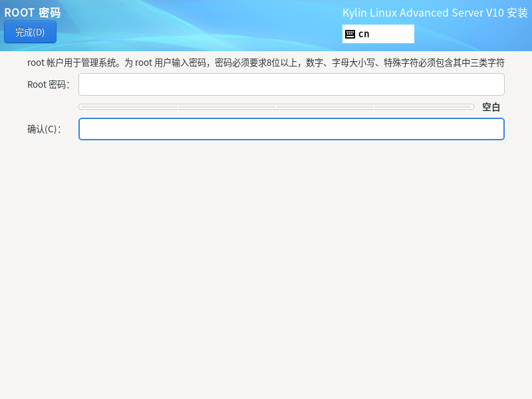
Task: Click the root password requirements hint text
Action: (265, 63)
